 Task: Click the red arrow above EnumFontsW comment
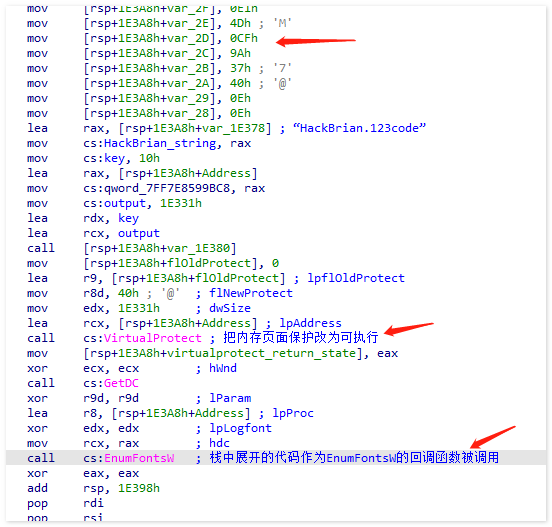(493, 437)
